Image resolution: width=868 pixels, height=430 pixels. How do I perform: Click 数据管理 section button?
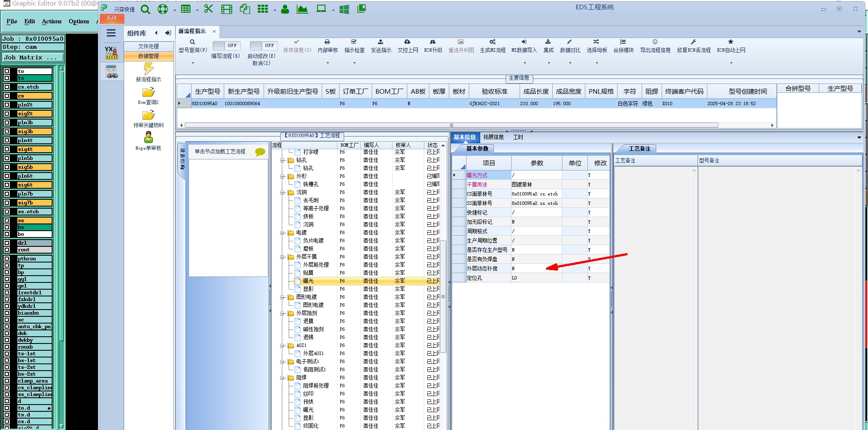[148, 56]
